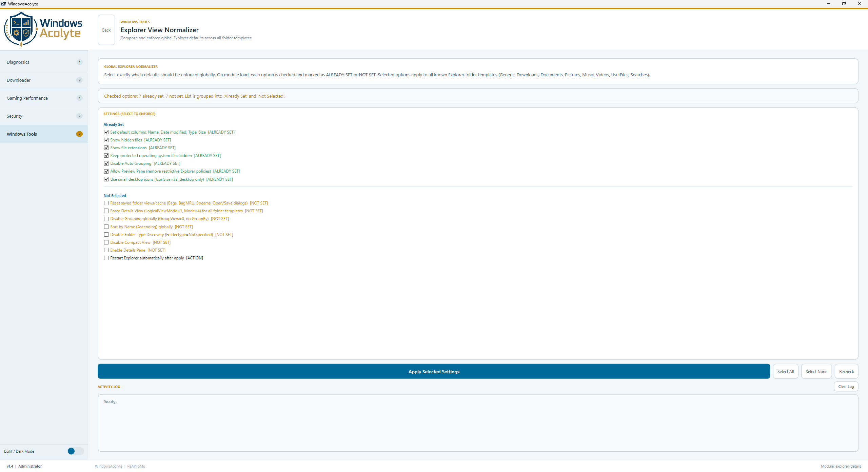
Task: Enable Reset saved folder views/cache
Action: tap(106, 203)
